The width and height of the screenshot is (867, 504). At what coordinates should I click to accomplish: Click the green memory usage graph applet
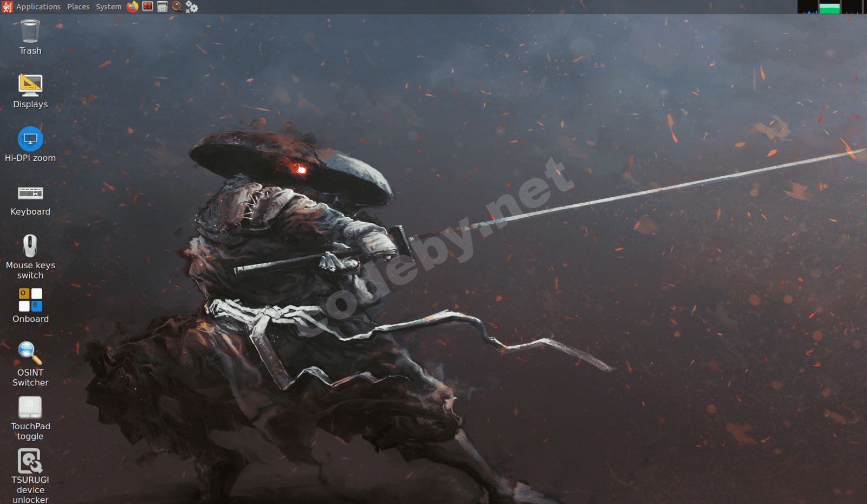tap(830, 7)
